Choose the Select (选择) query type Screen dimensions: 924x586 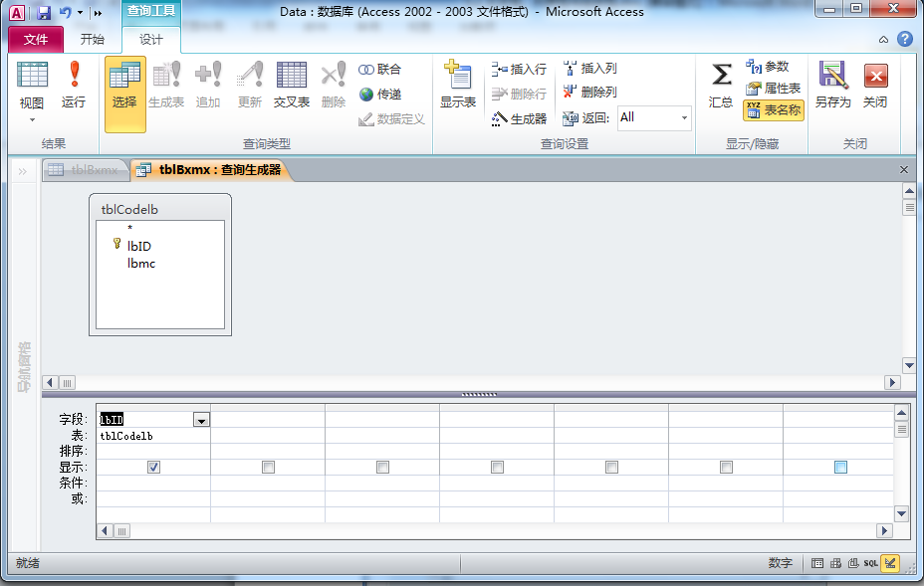(124, 95)
